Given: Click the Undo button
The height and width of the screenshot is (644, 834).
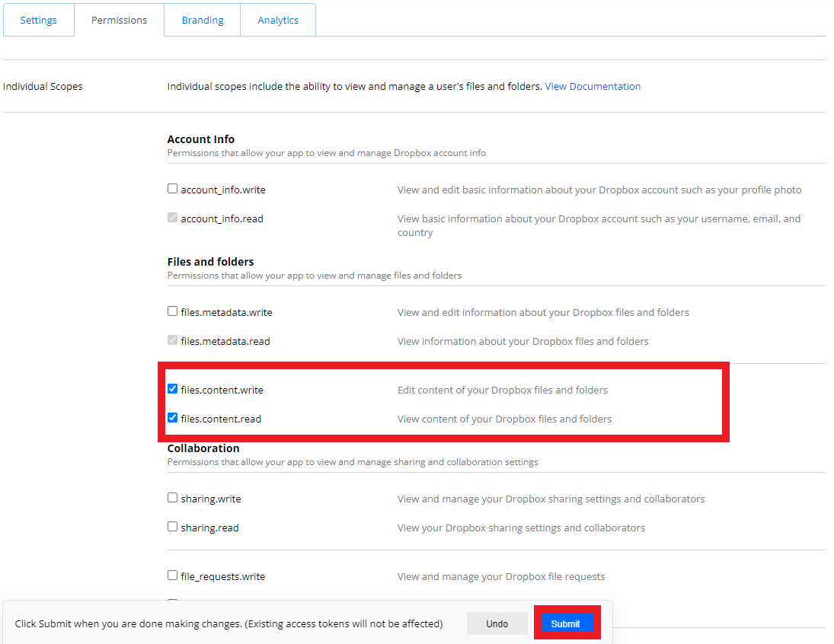Looking at the screenshot, I should (497, 623).
